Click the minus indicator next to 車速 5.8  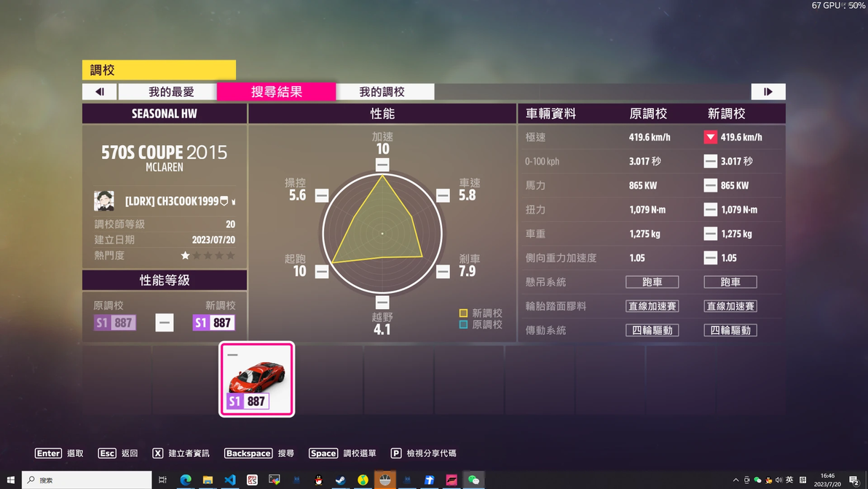443,195
